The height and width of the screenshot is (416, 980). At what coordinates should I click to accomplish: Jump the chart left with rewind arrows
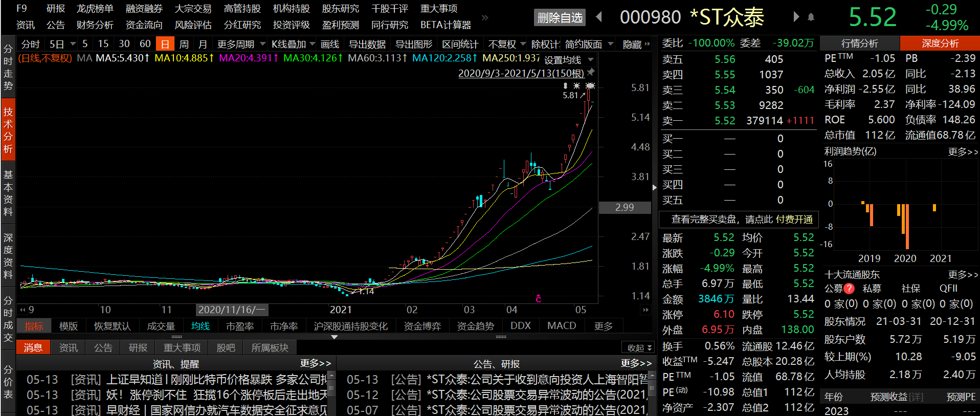pyautogui.click(x=22, y=310)
